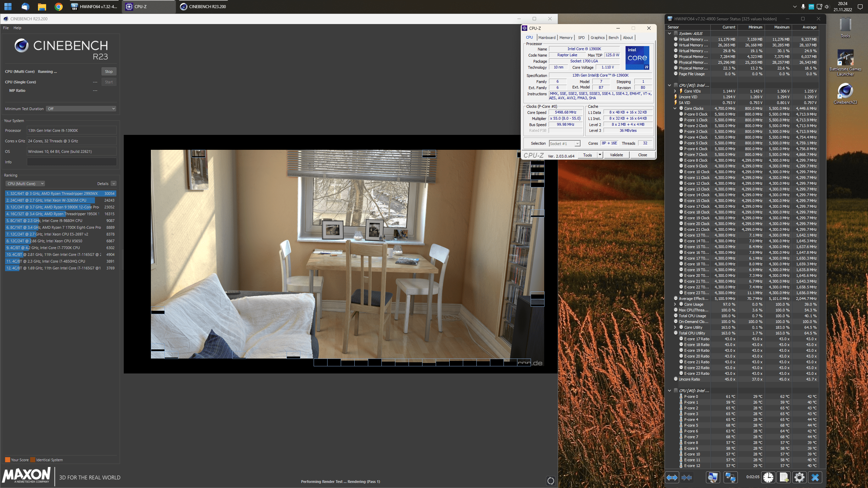Collapse Core Clocks sensor node

(x=675, y=108)
